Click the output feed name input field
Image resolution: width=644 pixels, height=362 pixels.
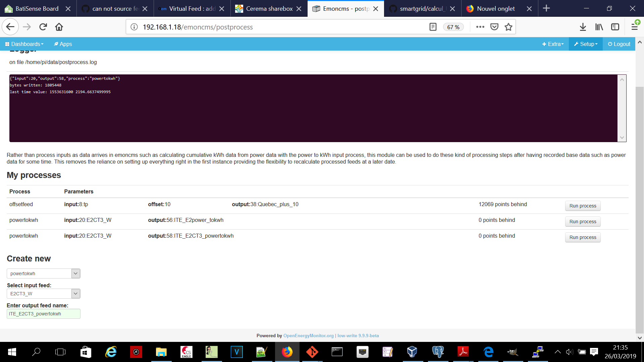pyautogui.click(x=43, y=314)
